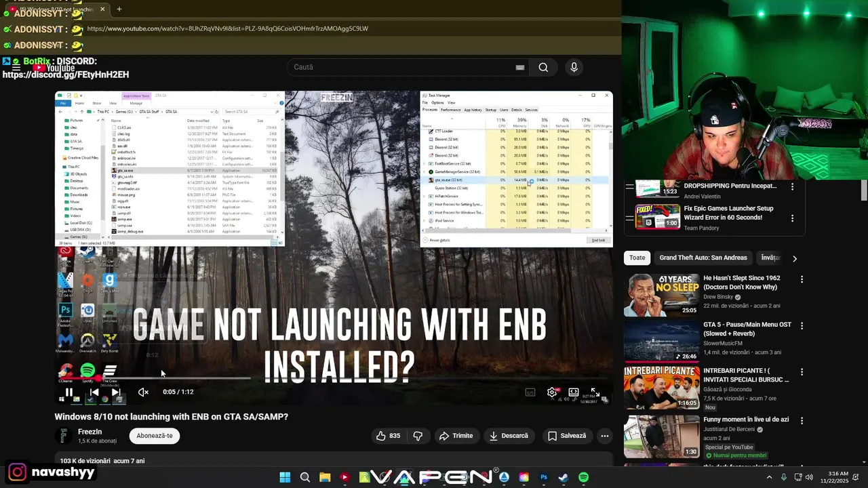Toggle subtitles on the video player
Screen dimensions: 868x488
(530, 392)
